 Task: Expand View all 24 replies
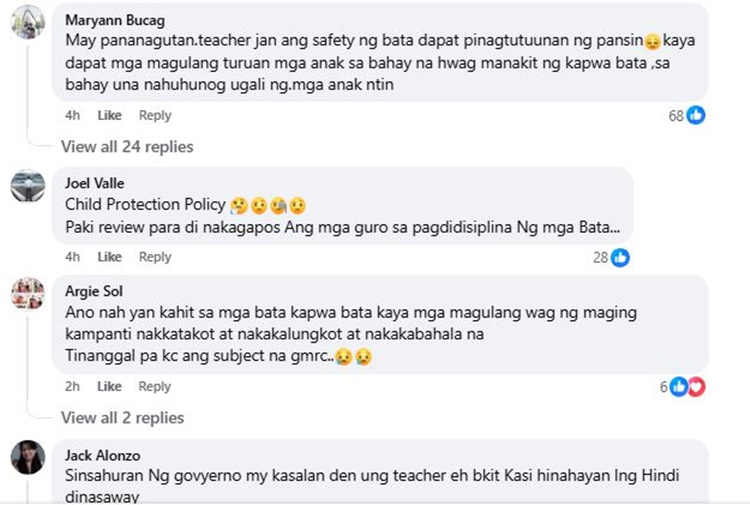coord(127,147)
